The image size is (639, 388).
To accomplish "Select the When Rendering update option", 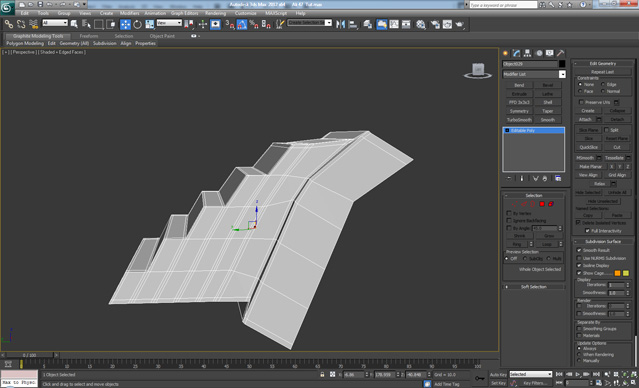I will click(579, 355).
